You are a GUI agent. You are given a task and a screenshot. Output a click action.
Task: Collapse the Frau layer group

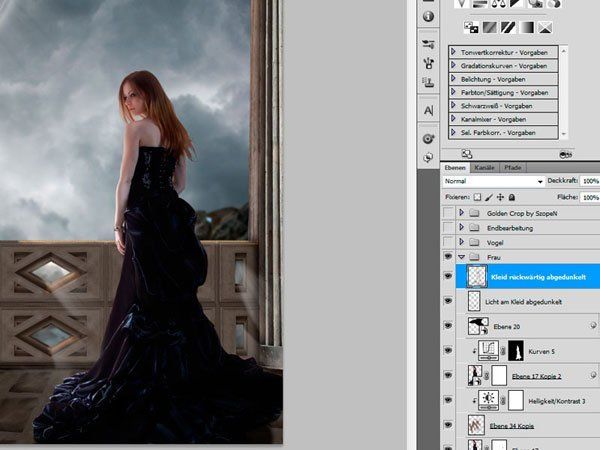tap(461, 257)
